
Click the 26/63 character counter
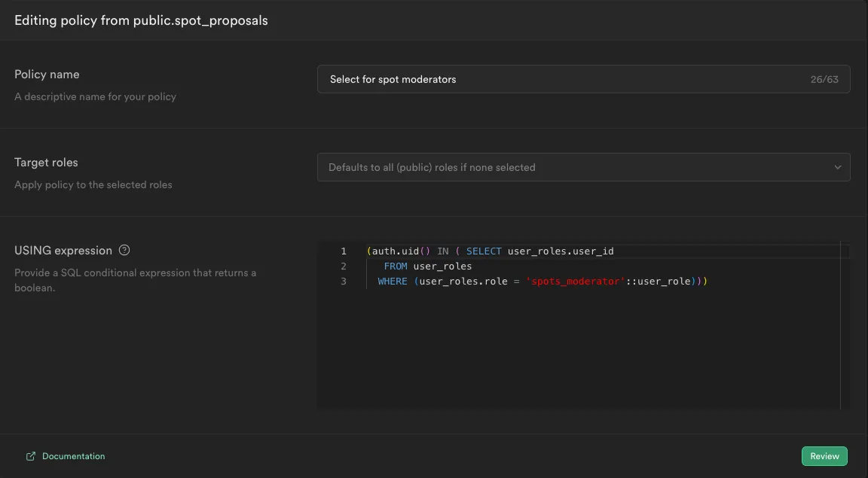point(824,79)
